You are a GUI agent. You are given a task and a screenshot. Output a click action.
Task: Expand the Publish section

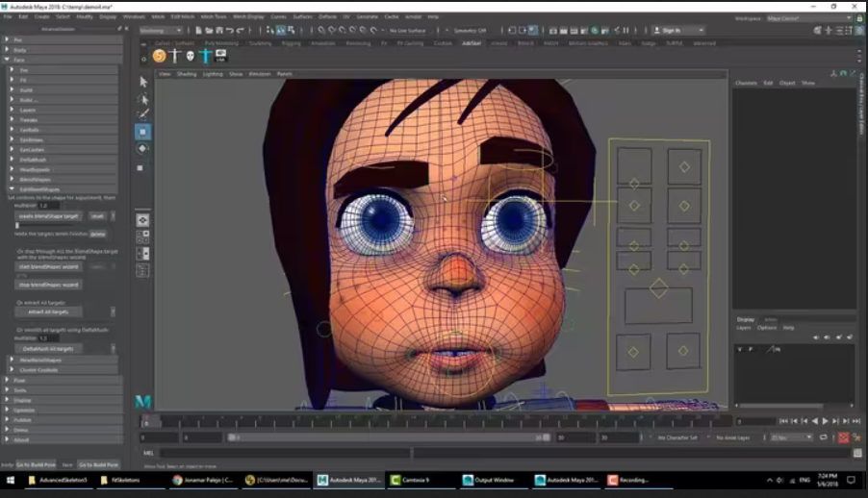coord(62,420)
